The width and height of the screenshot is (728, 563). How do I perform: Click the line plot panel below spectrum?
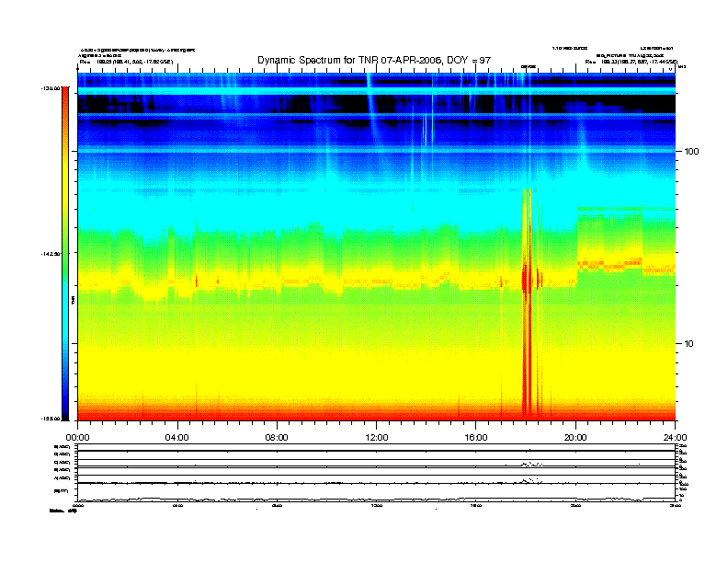tap(376, 473)
